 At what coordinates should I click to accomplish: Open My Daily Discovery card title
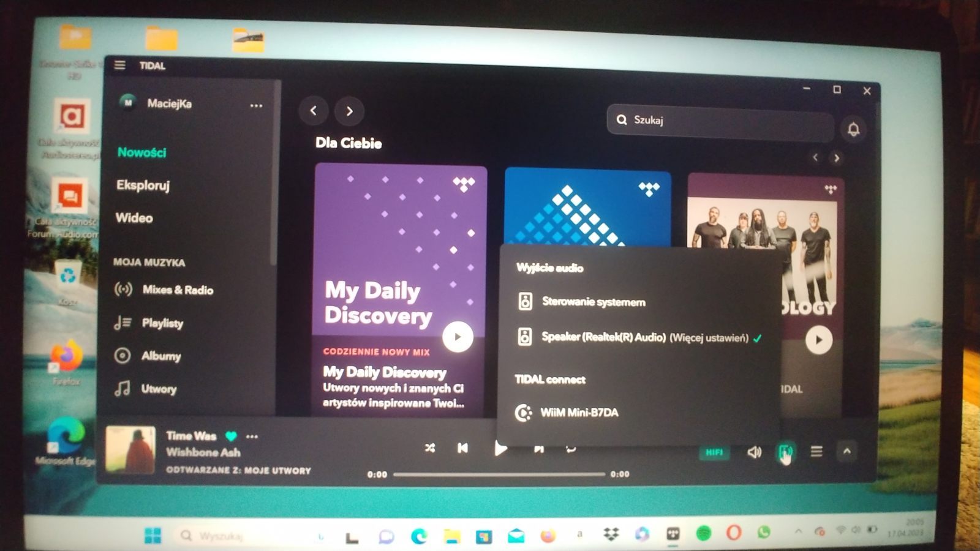[385, 372]
